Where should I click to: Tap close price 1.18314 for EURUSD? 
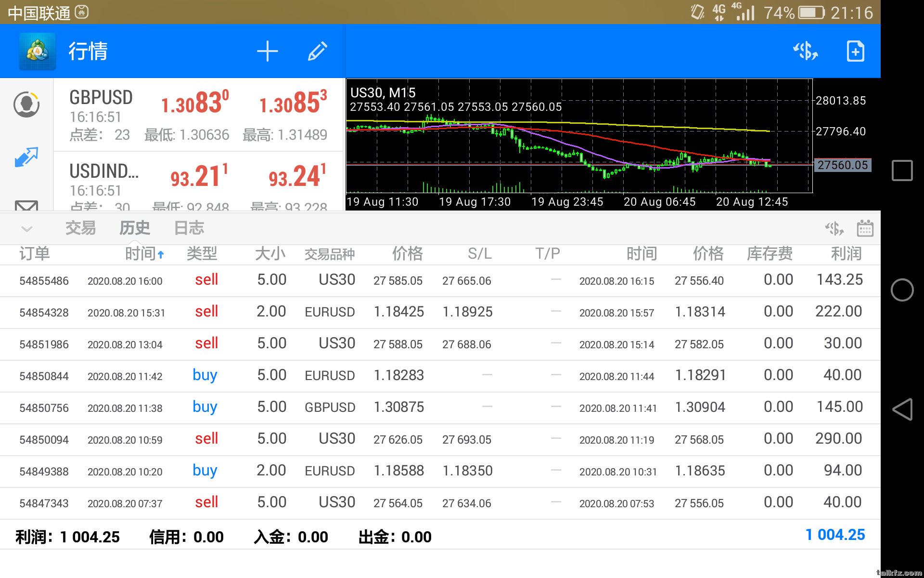pos(700,312)
